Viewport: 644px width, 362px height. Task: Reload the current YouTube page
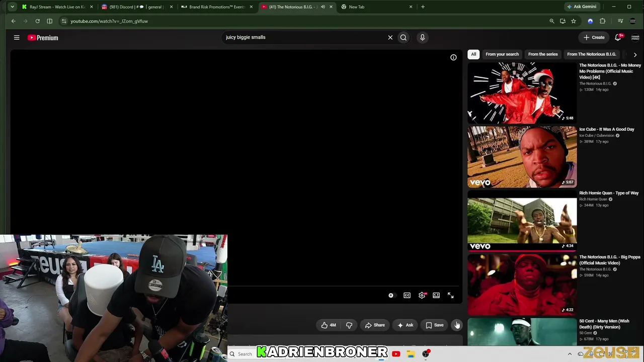point(37,21)
